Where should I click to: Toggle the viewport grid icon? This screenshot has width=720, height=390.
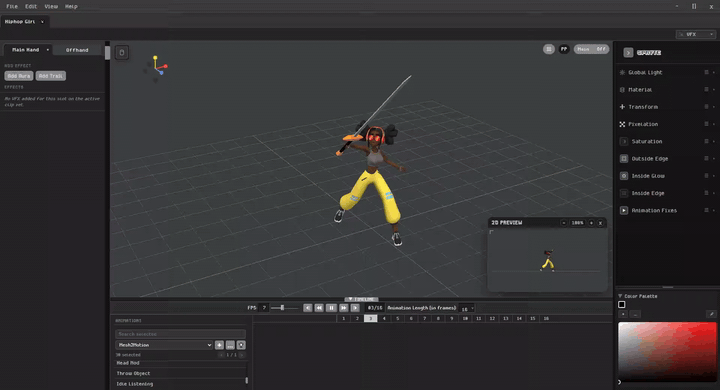[x=549, y=49]
